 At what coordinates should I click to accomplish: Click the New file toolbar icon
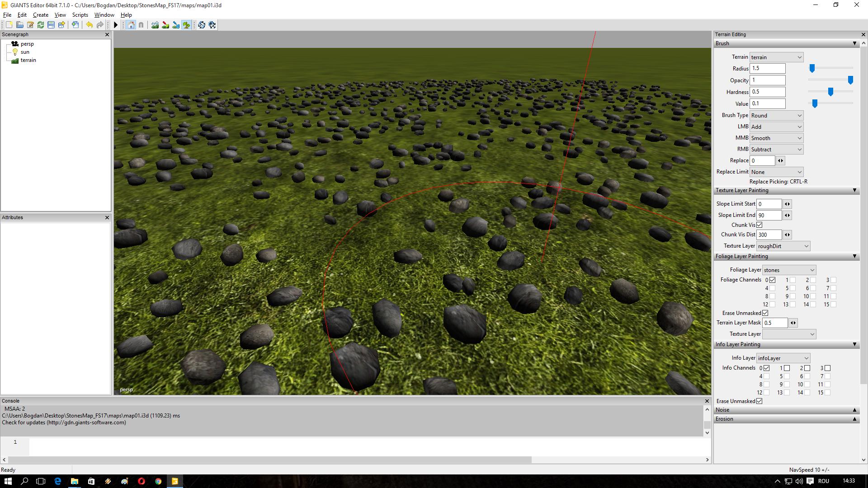pyautogui.click(x=9, y=25)
